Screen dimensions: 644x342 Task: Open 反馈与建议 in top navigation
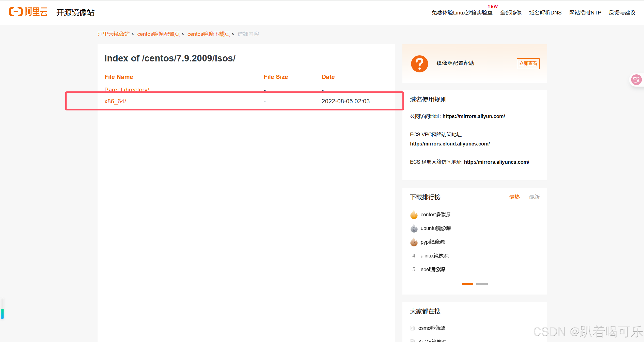click(622, 13)
